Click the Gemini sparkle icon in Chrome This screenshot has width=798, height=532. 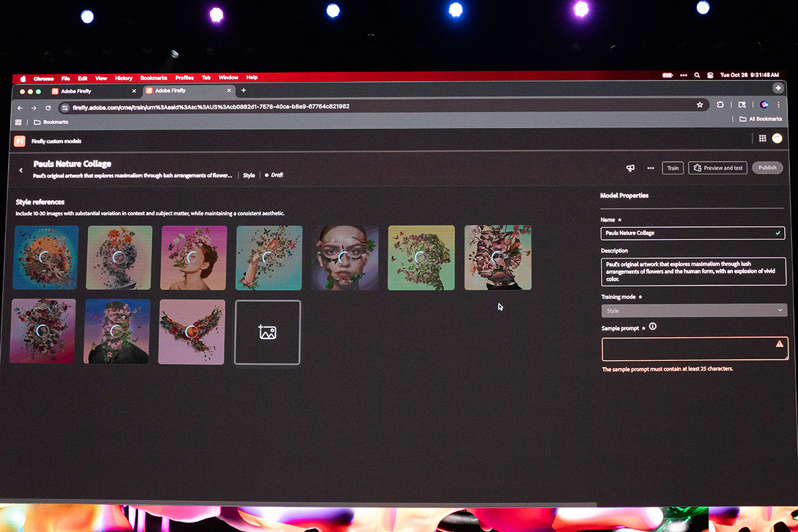[x=778, y=88]
